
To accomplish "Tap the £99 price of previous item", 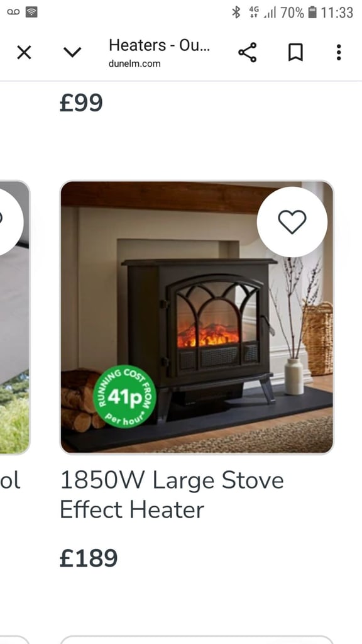I will pos(81,103).
